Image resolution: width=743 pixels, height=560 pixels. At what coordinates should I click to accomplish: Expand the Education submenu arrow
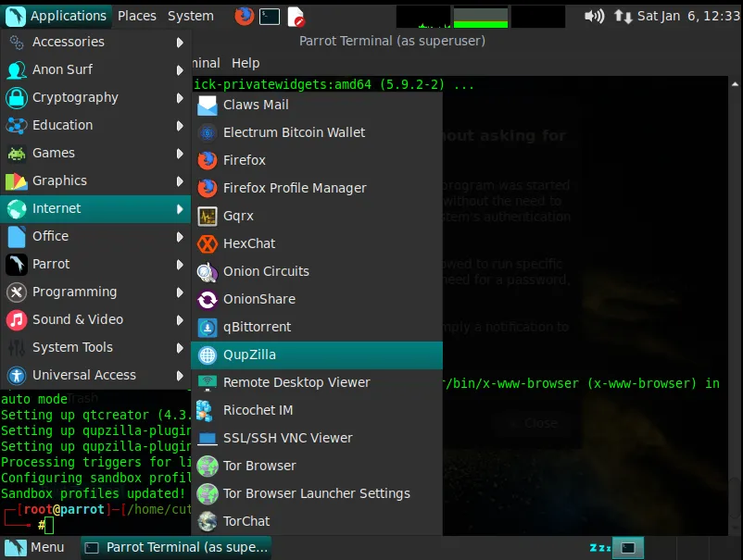pos(180,126)
